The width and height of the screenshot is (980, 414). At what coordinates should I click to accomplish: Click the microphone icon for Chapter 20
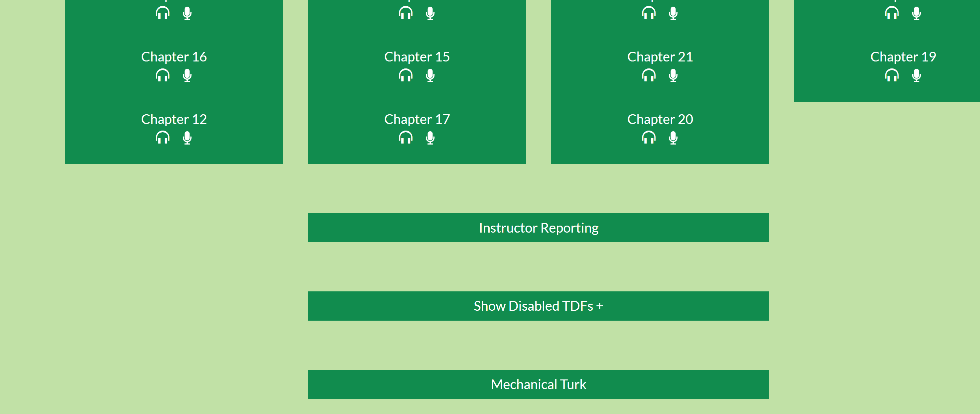[673, 138]
